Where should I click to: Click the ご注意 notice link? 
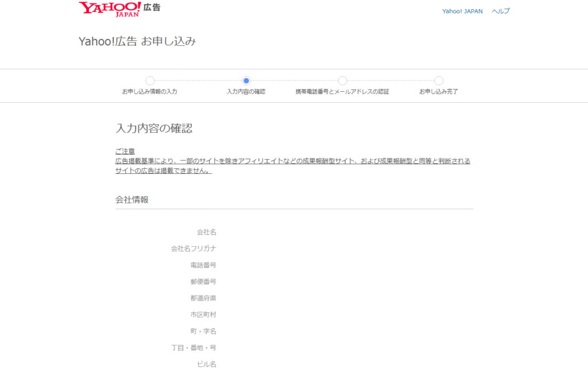coord(124,150)
